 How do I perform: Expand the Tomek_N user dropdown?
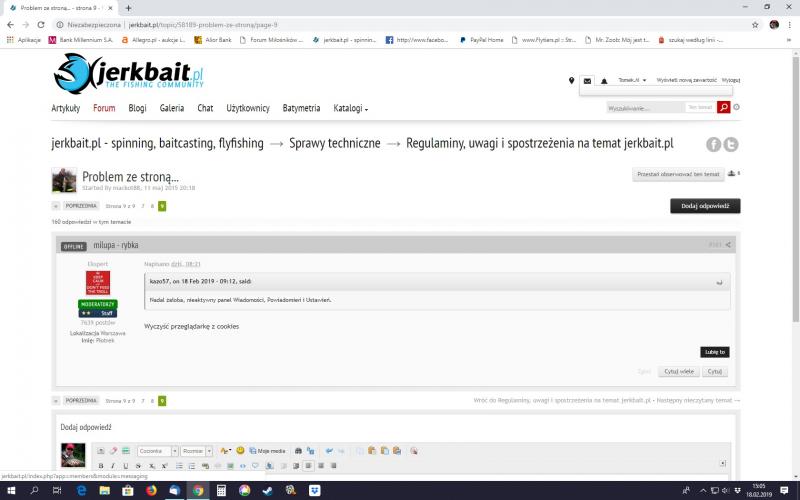632,80
